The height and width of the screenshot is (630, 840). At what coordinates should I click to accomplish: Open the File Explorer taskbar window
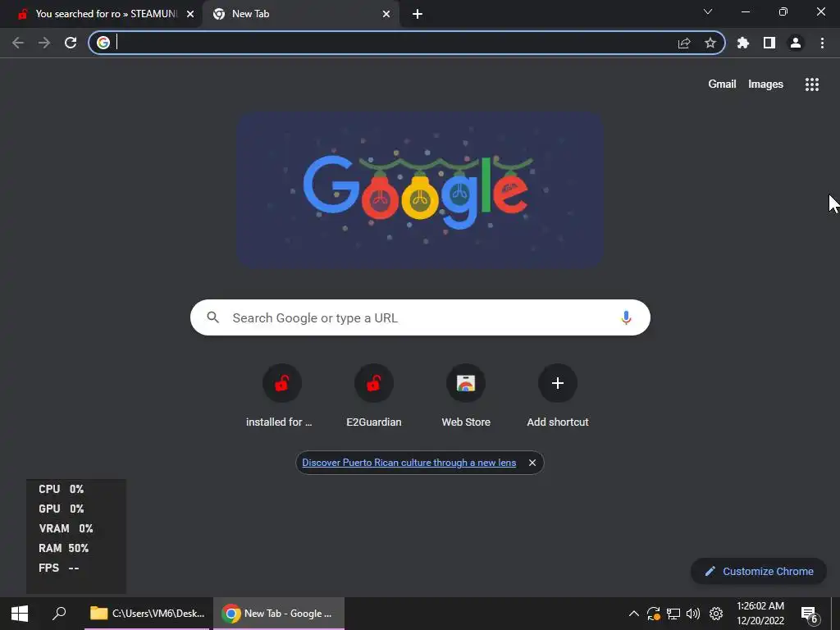[x=148, y=614]
